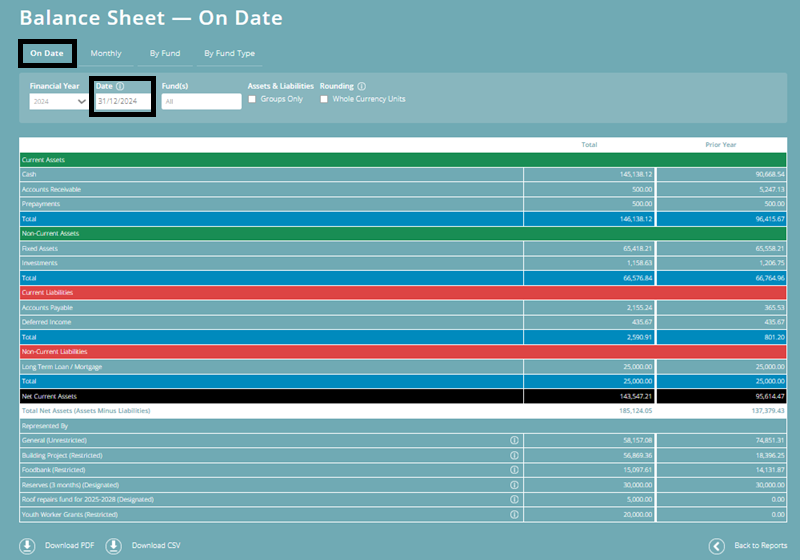
Task: Click the Foodbank (Restricted) fund label
Action: point(53,470)
